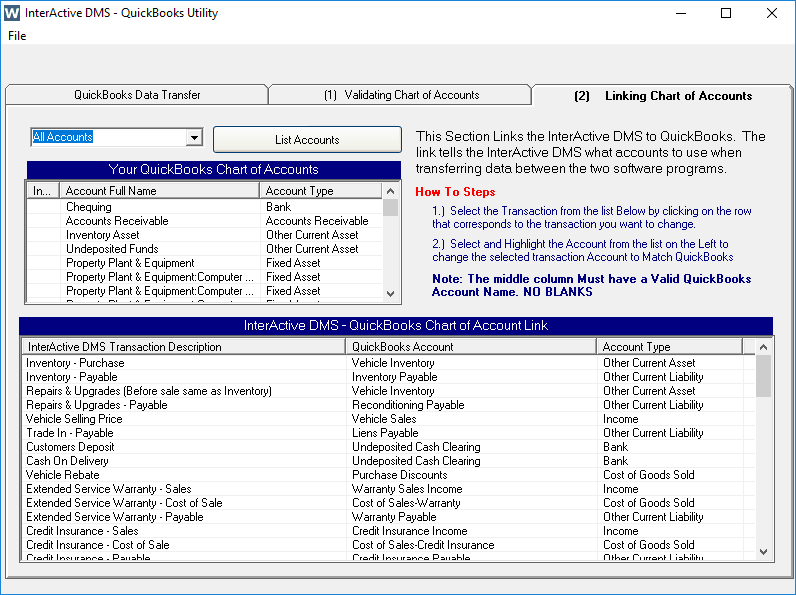This screenshot has height=595, width=796.
Task: Select the Inventory - Payable transaction row
Action: click(x=388, y=377)
